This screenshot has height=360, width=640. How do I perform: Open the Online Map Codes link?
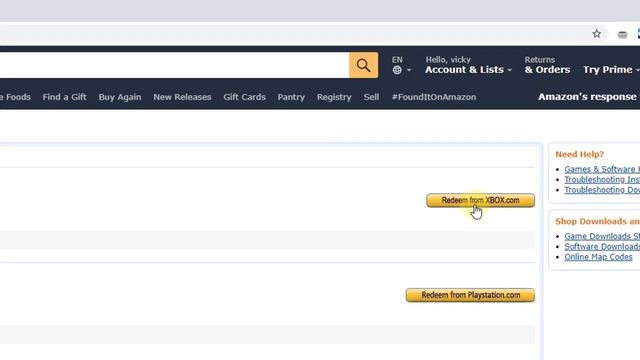point(598,257)
